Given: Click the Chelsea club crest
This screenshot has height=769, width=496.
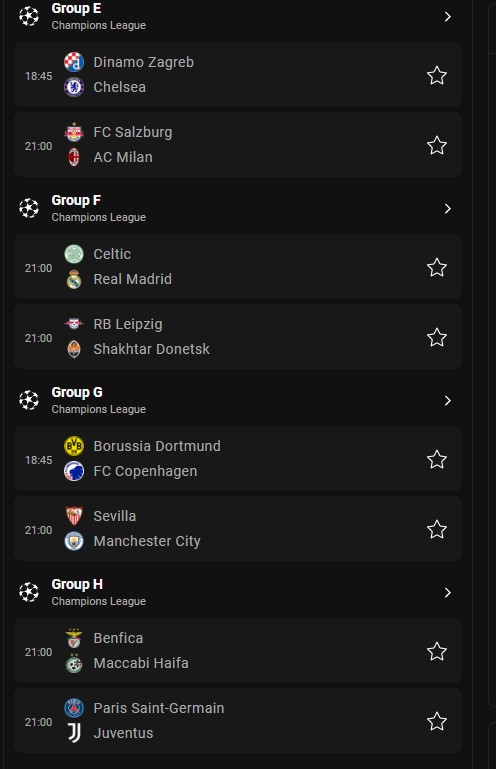Looking at the screenshot, I should click(74, 87).
